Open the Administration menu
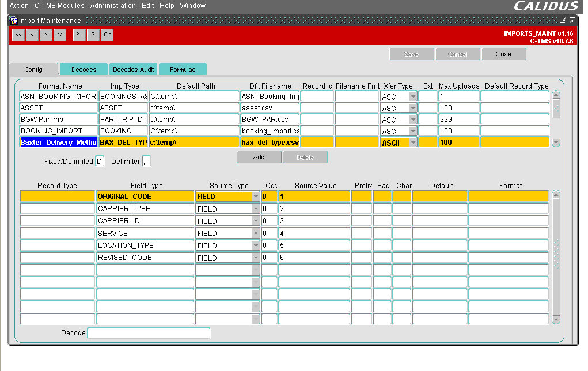Image resolution: width=588 pixels, height=371 pixels. click(x=113, y=6)
